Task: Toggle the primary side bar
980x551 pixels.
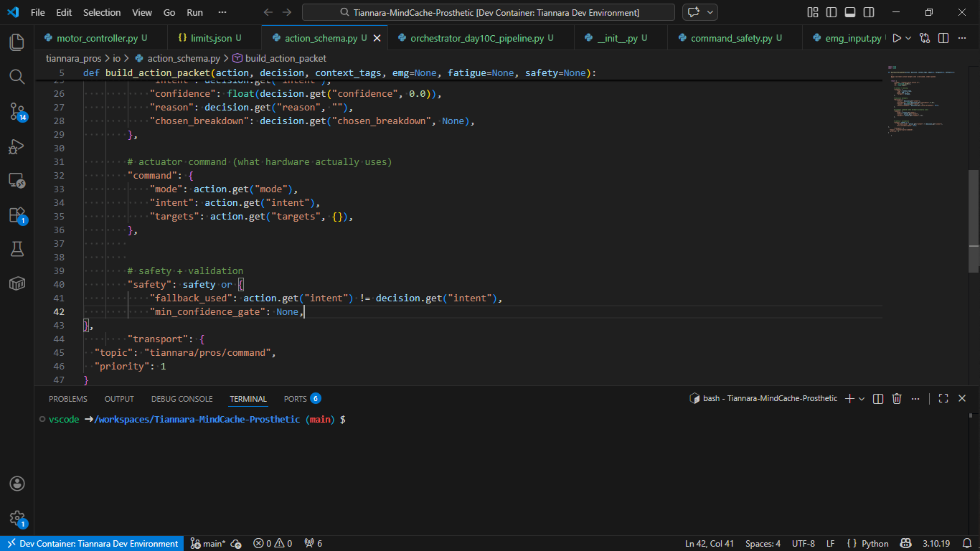Action: click(x=831, y=12)
